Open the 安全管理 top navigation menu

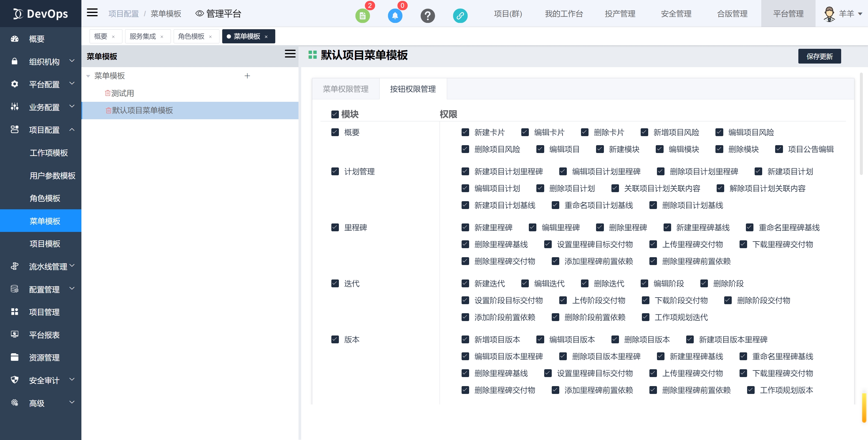coord(676,14)
